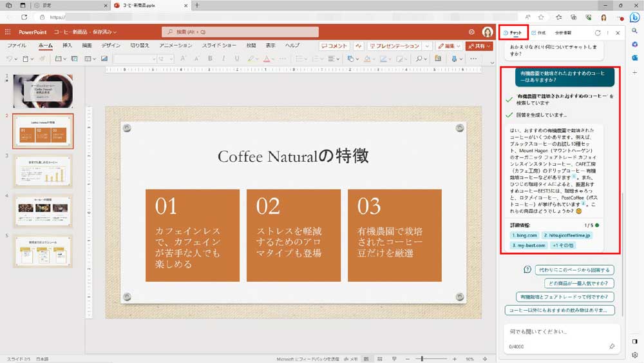Click the chat input pin icon

point(612,346)
